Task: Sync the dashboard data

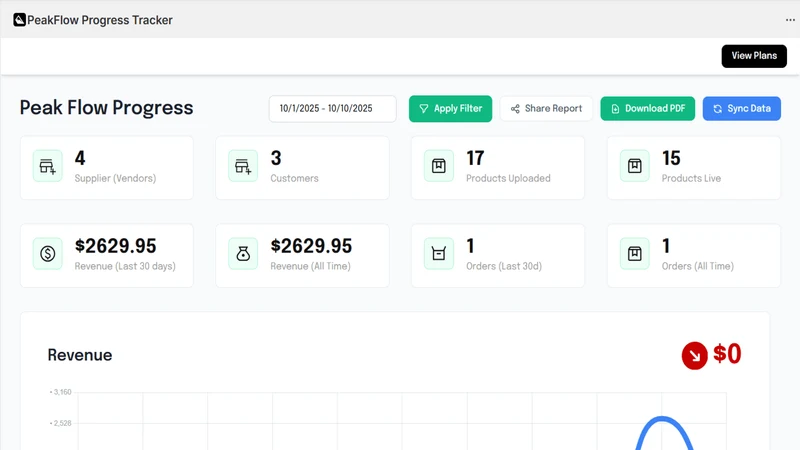Action: click(x=741, y=108)
